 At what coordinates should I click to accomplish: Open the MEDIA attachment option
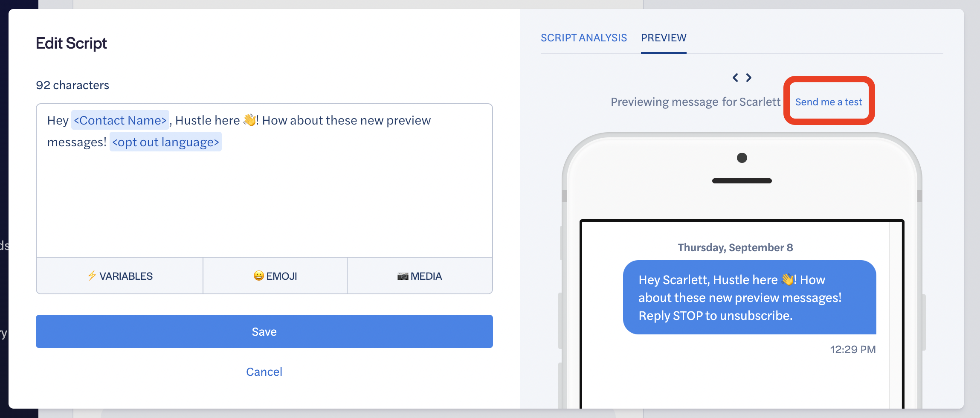pyautogui.click(x=420, y=276)
